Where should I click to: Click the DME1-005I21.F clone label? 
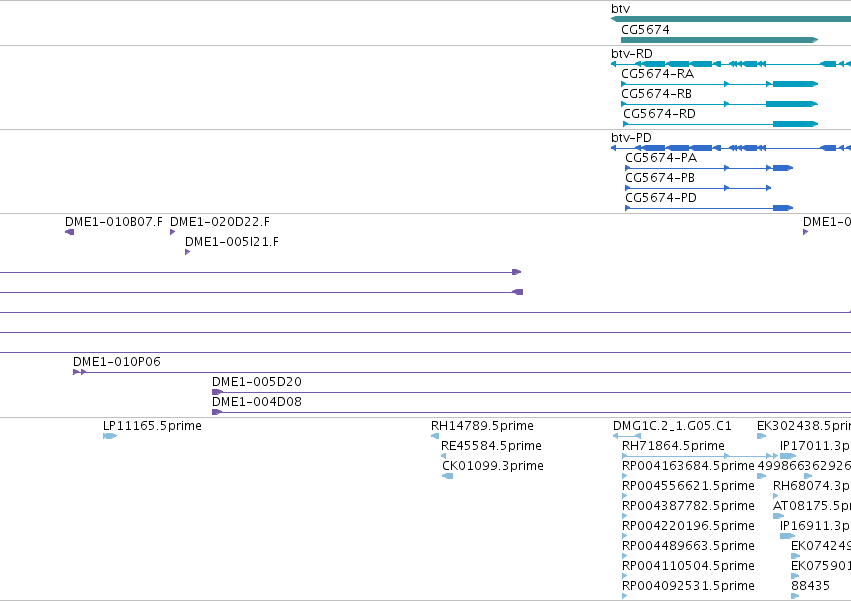(x=232, y=242)
